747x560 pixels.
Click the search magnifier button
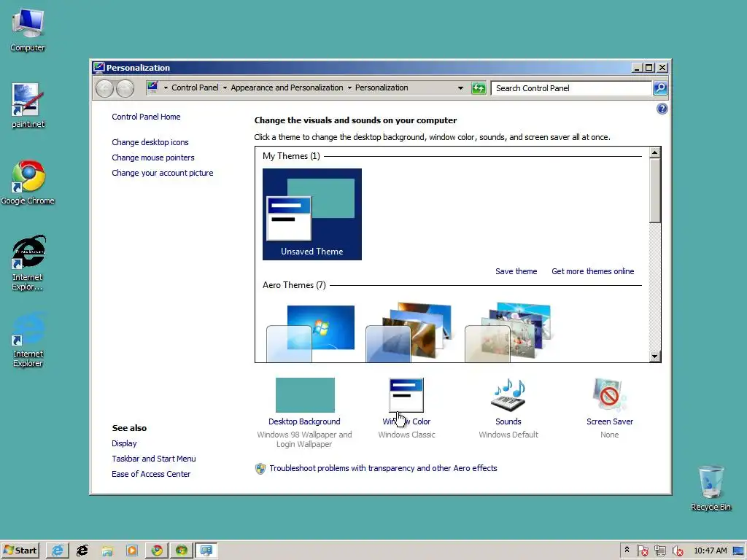pos(660,88)
